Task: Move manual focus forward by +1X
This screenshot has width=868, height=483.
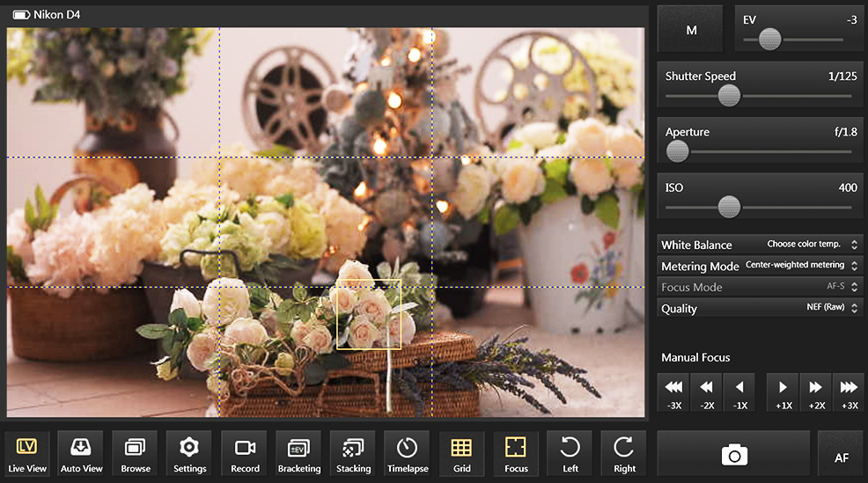Action: pos(783,392)
